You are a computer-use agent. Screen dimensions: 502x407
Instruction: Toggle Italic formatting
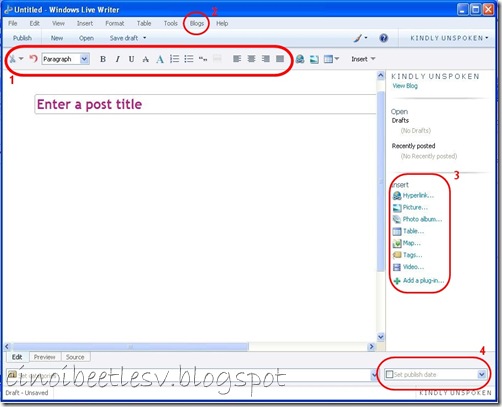pos(117,59)
